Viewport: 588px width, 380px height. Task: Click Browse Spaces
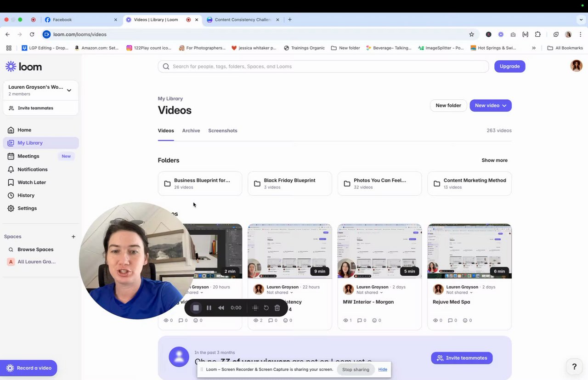coord(35,250)
